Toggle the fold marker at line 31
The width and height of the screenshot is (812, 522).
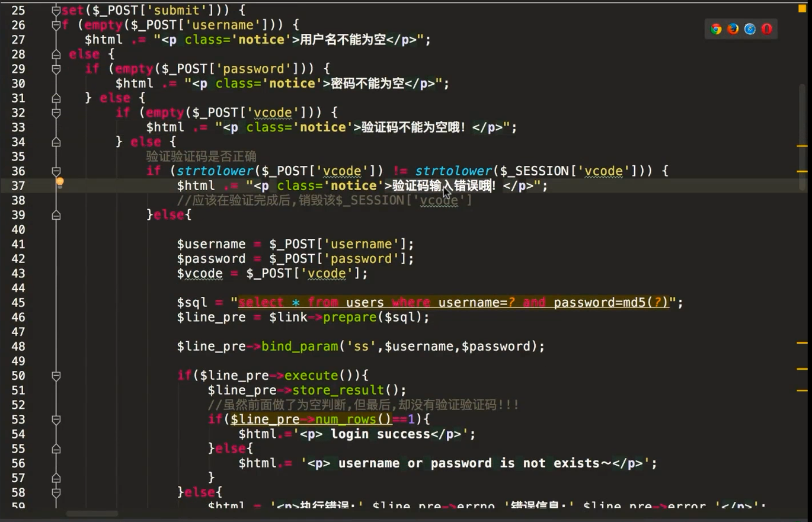(56, 98)
